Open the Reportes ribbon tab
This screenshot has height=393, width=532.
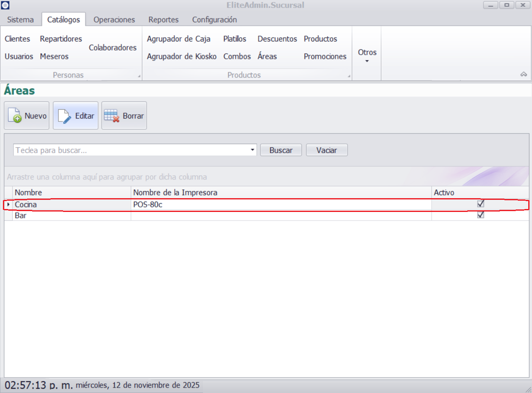[x=163, y=20]
